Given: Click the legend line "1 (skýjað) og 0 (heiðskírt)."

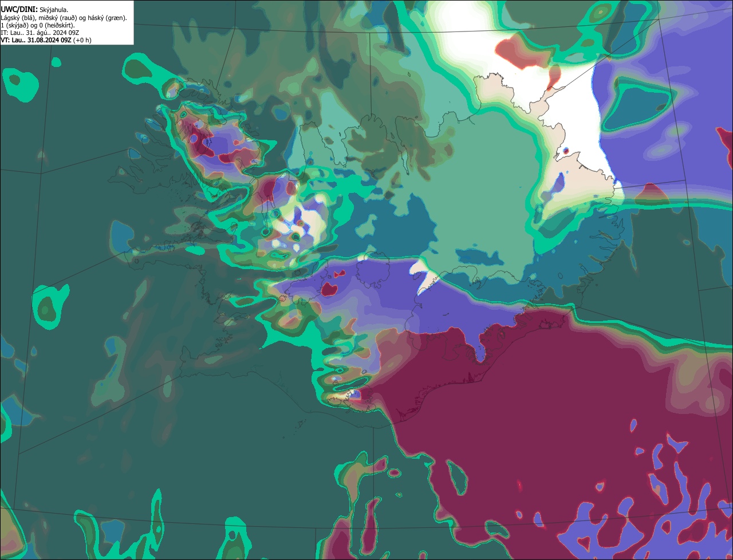Looking at the screenshot, I should click(38, 25).
